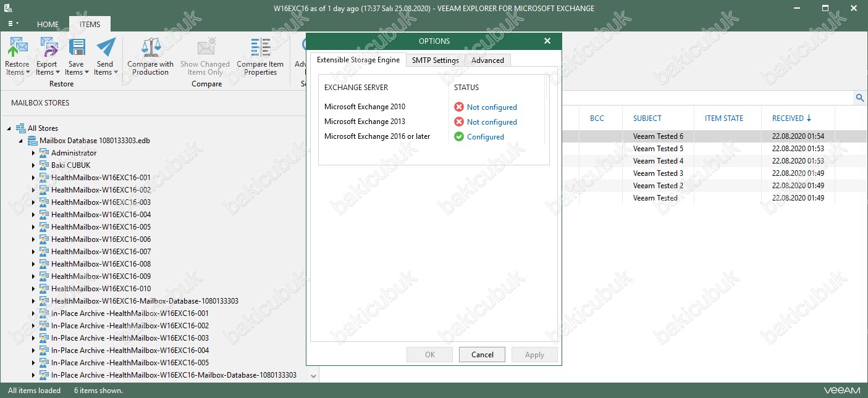Click the HealthMailbox-W16EXC16-001 mailbox icon

coord(44,178)
